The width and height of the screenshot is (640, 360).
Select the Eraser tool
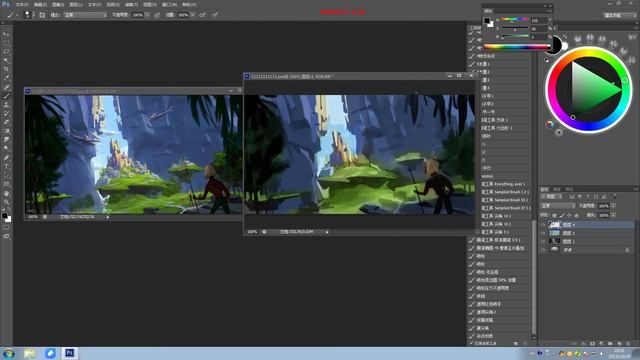pyautogui.click(x=6, y=122)
